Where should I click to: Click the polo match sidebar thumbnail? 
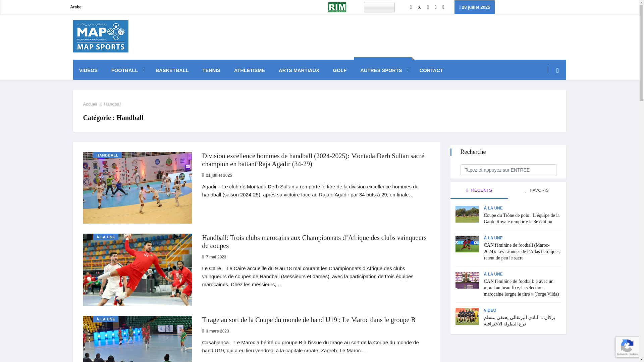point(467,214)
